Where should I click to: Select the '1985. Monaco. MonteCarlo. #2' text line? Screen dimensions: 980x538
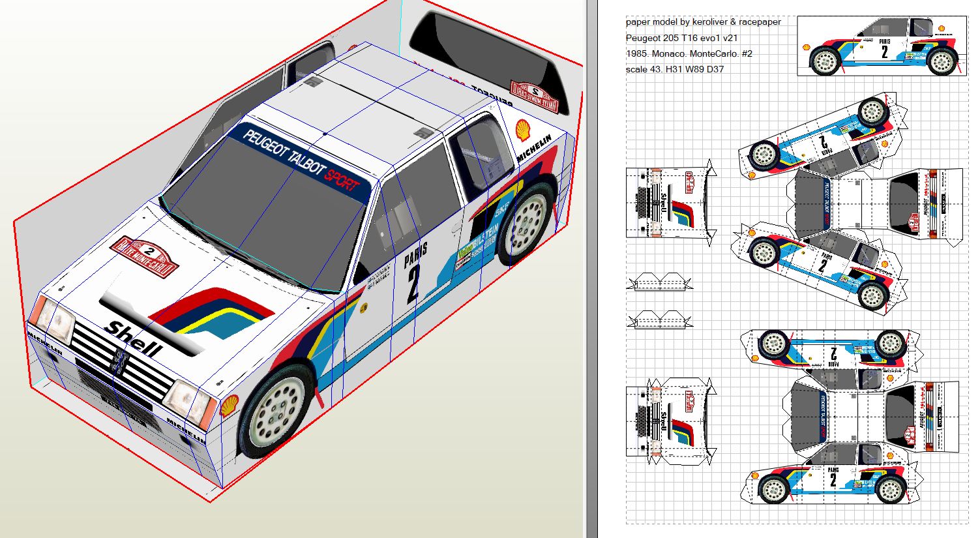pos(689,53)
